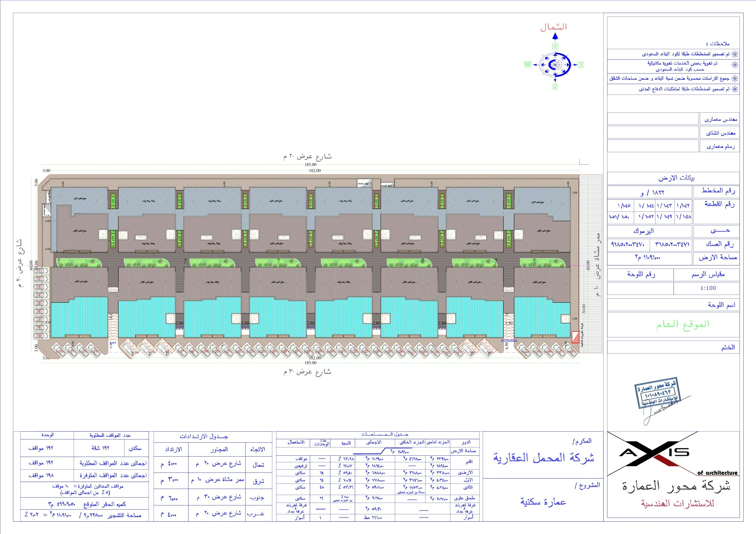756x534 pixels.
Task: Click the جدول الارتدادات table heading
Action: tap(204, 437)
